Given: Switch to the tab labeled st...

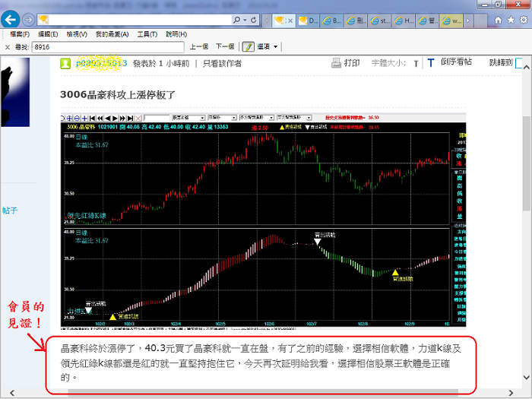Looking at the screenshot, I should [380, 21].
